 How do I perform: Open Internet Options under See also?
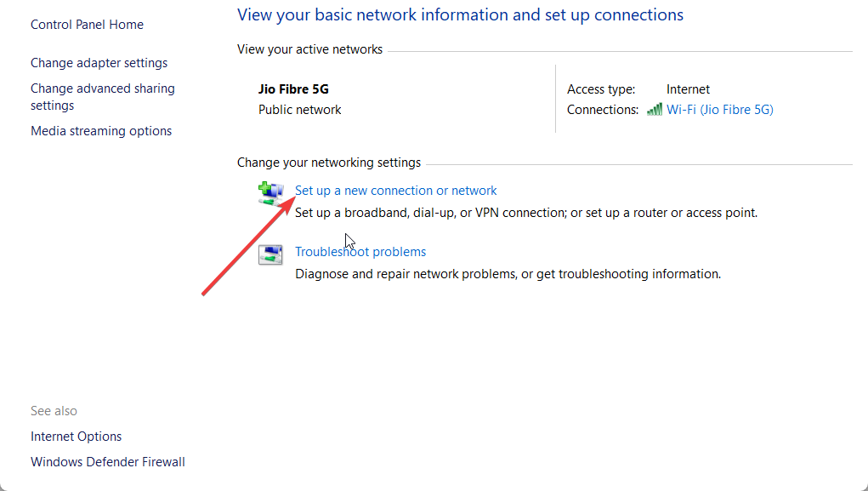[x=76, y=437]
